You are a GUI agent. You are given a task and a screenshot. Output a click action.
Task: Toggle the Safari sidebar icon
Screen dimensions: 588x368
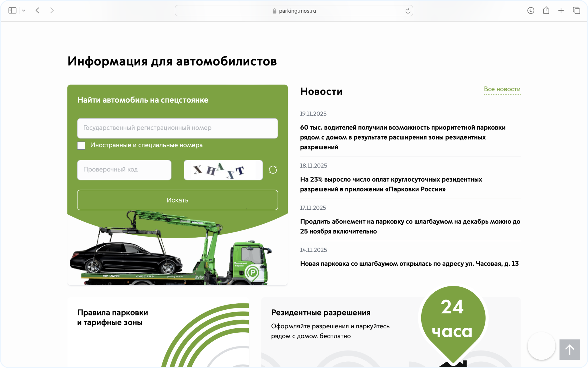coord(12,11)
